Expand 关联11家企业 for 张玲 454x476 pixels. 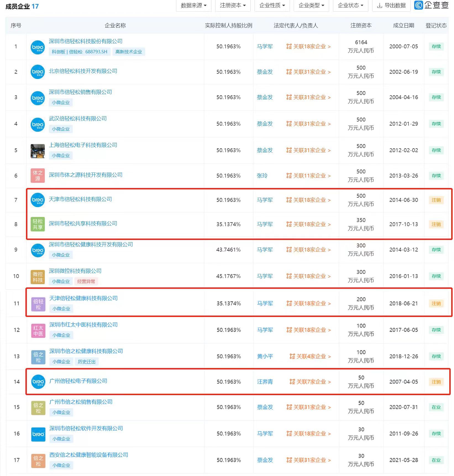[309, 176]
